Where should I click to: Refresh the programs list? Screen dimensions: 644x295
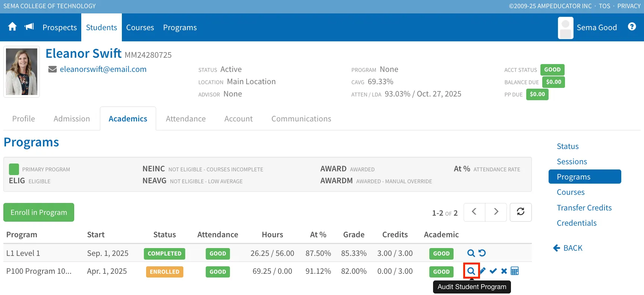[x=521, y=212]
